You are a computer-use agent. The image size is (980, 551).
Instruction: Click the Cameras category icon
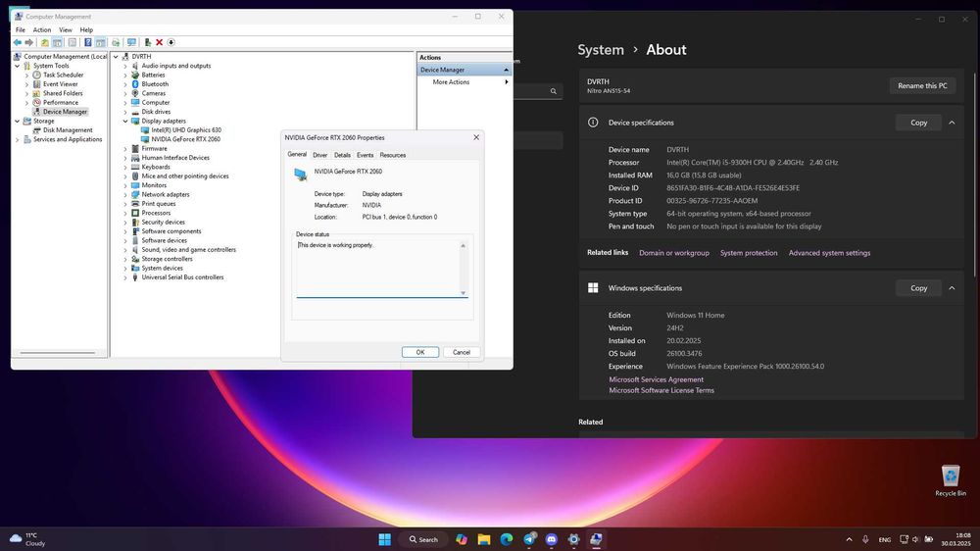coord(135,93)
